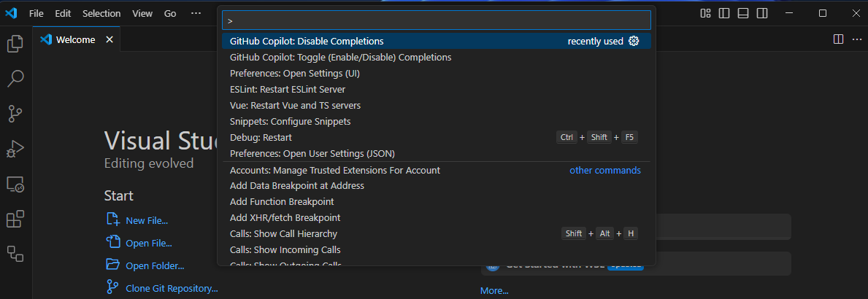868x299 pixels.
Task: Open the Go menu
Action: (x=171, y=13)
